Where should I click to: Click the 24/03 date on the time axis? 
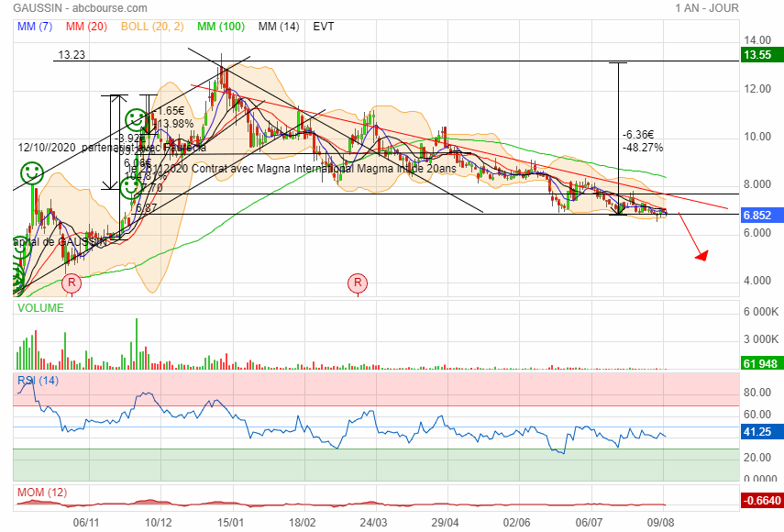click(x=373, y=523)
